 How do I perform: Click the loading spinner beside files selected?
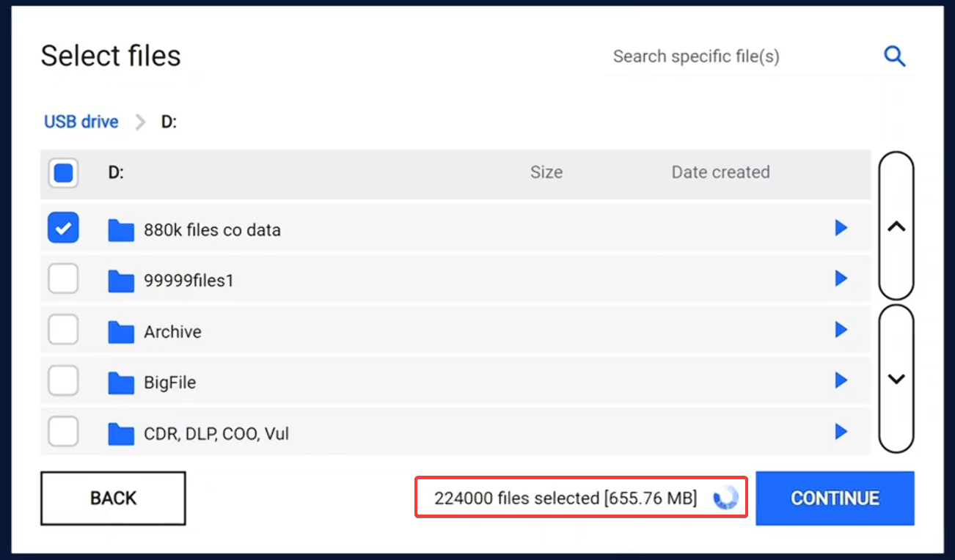(725, 498)
